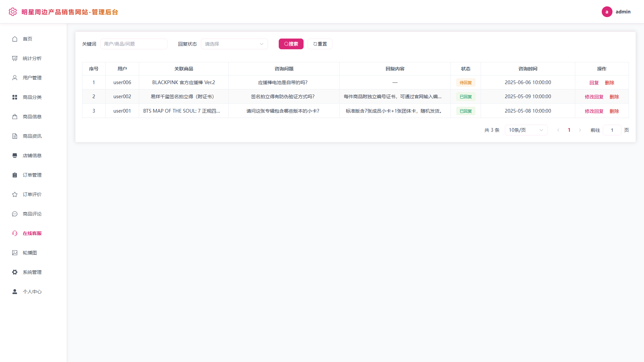
Task: Click the pink 搜索 button
Action: pos(291,44)
